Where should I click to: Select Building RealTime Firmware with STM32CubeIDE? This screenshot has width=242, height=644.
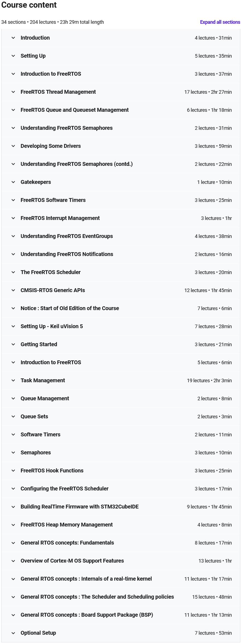click(79, 507)
